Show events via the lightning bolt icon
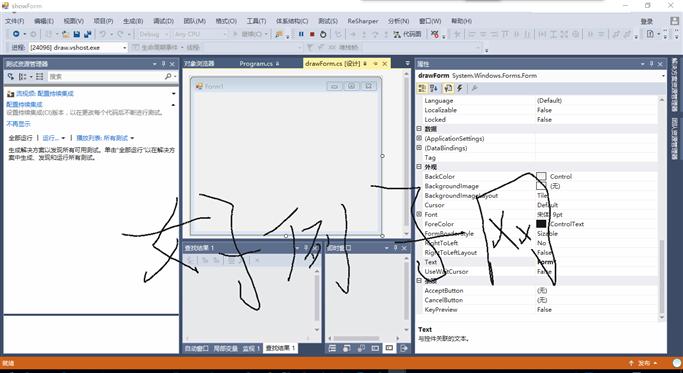The image size is (683, 373). (460, 88)
